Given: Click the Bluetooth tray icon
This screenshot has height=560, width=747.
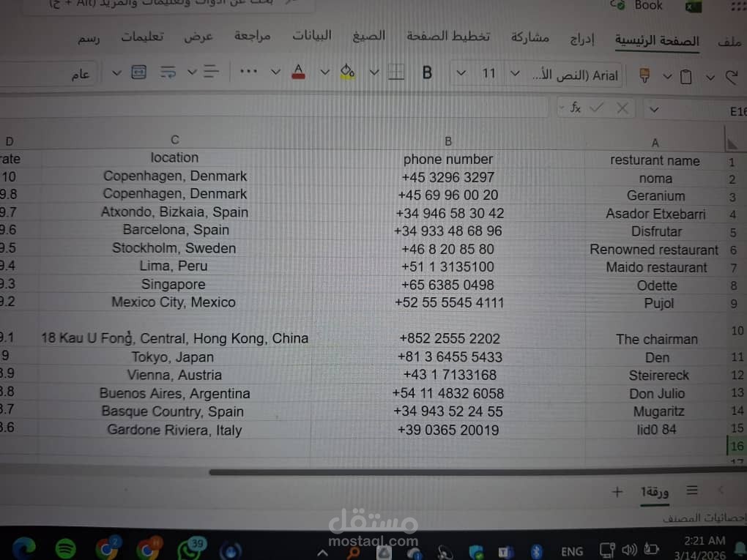Looking at the screenshot, I should tap(537, 551).
